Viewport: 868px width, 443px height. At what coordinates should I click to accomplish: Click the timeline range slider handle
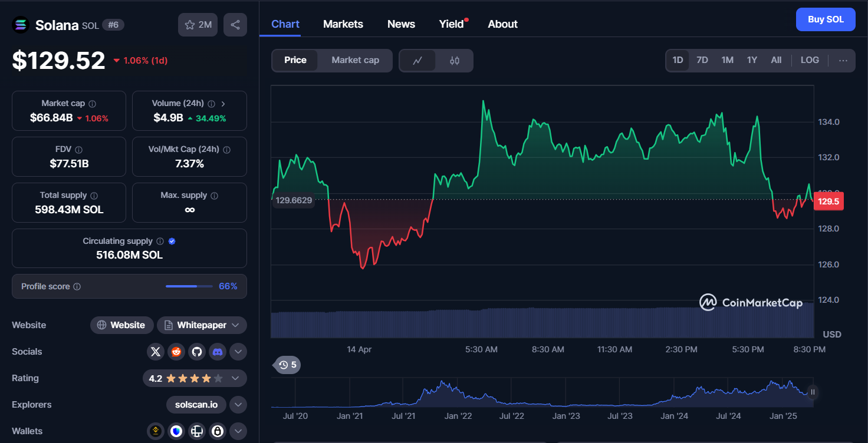pyautogui.click(x=813, y=392)
